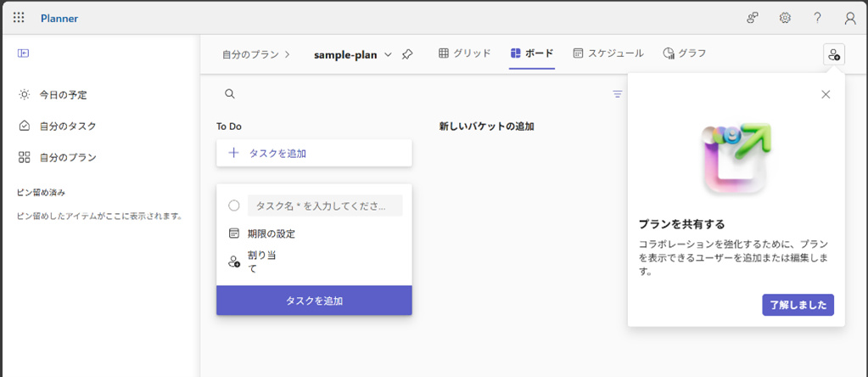Open the account profile icon
Screen dimensions: 868x377
(x=850, y=18)
